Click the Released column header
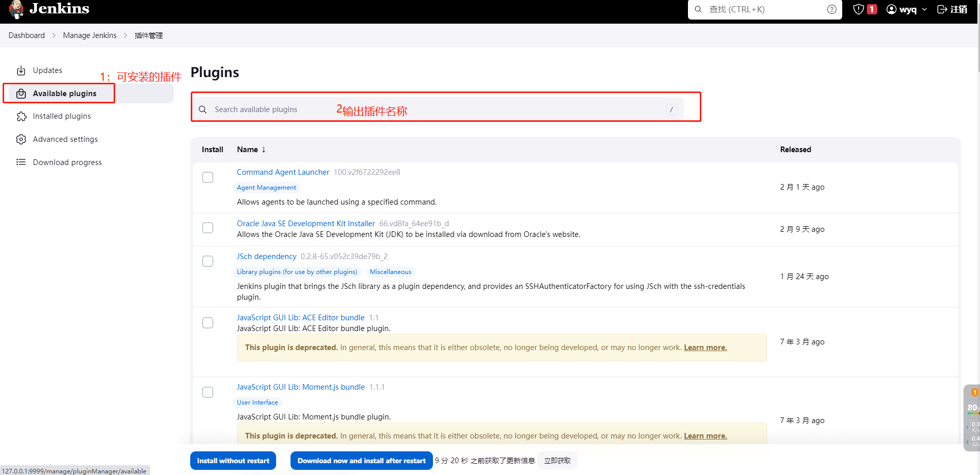 (795, 150)
